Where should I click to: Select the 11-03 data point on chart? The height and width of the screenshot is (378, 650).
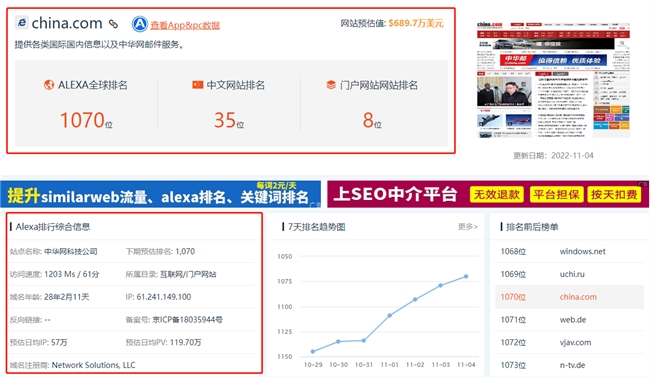pyautogui.click(x=440, y=285)
